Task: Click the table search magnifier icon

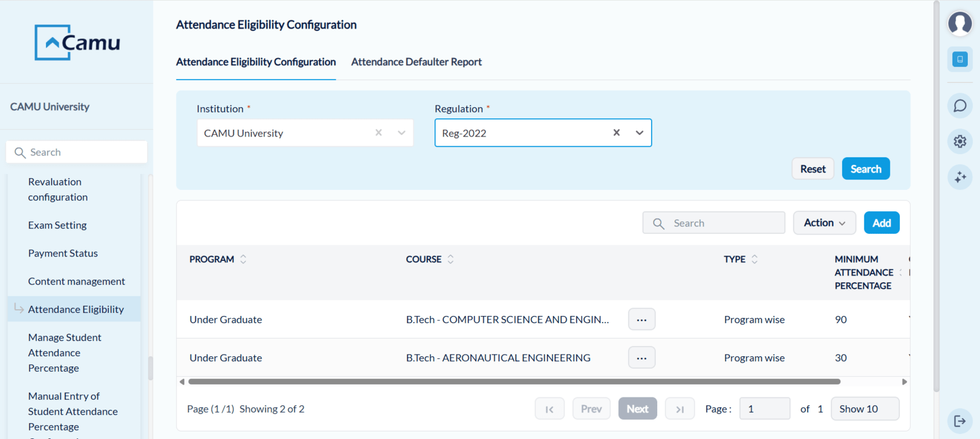Action: click(658, 223)
